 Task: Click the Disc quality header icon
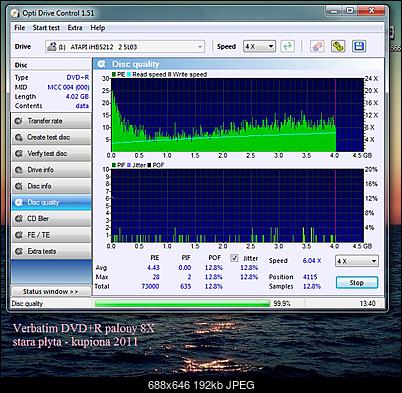[x=101, y=64]
